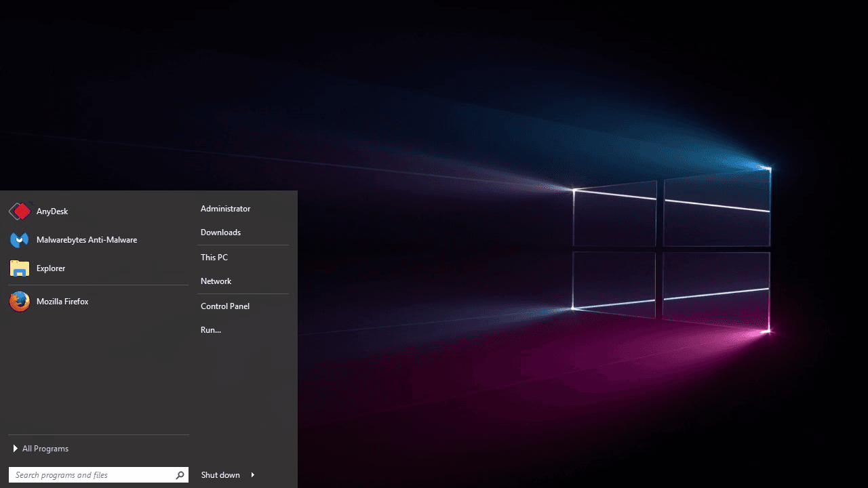Click the Malwarebytes Anti-Malware text label
This screenshot has width=868, height=488.
[86, 239]
